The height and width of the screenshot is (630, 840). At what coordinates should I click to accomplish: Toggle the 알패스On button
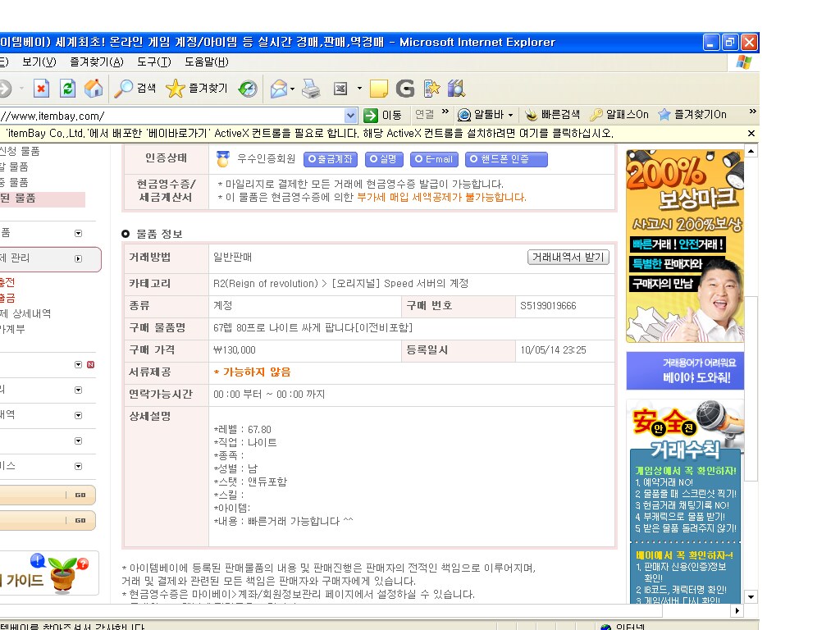619,115
